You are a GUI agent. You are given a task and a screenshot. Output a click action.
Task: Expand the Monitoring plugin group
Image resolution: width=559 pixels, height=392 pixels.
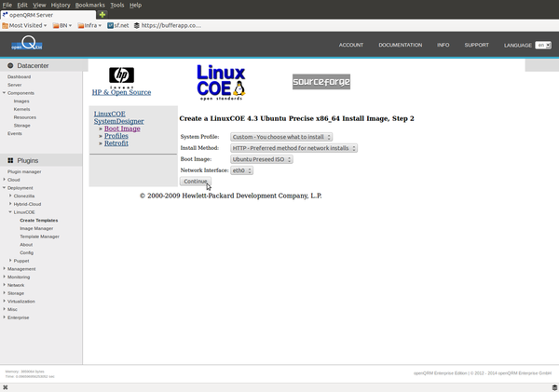(5, 277)
